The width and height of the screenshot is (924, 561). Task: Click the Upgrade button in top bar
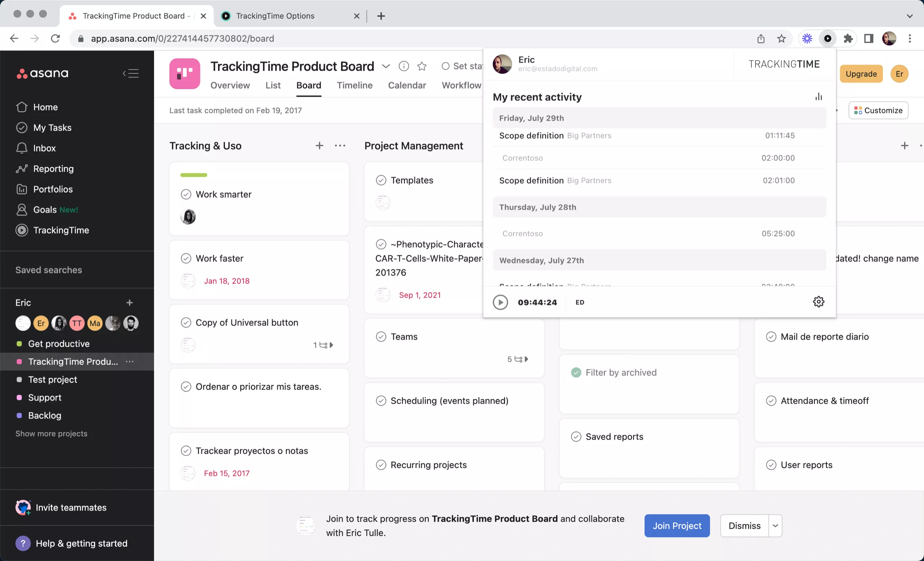861,73
